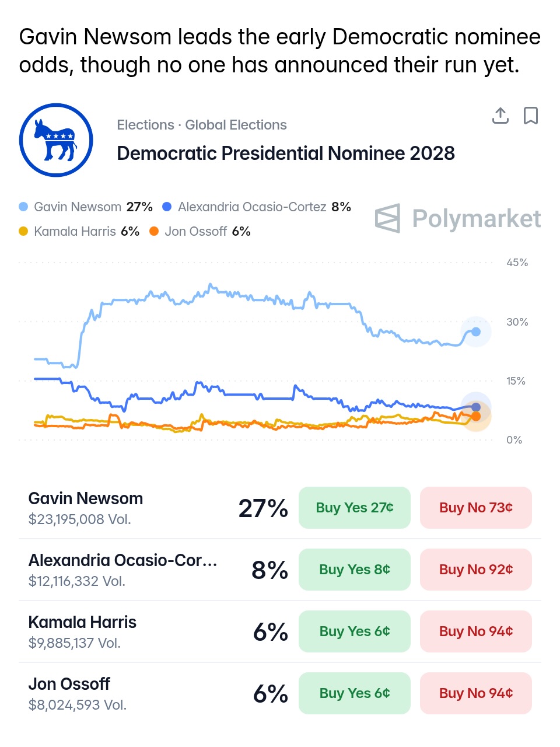Tap the share upload icon
Screen dimensions: 560x747
(x=500, y=116)
